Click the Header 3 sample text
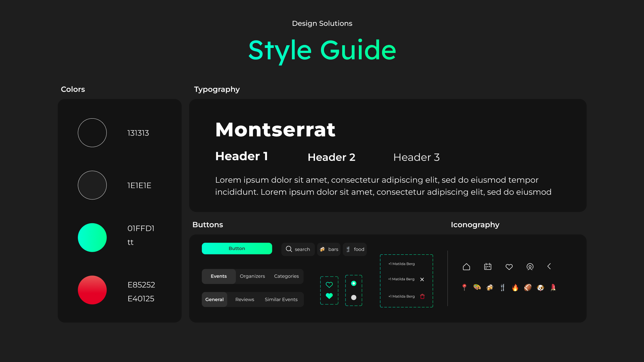Screen dimensions: 644x362 click(416, 157)
